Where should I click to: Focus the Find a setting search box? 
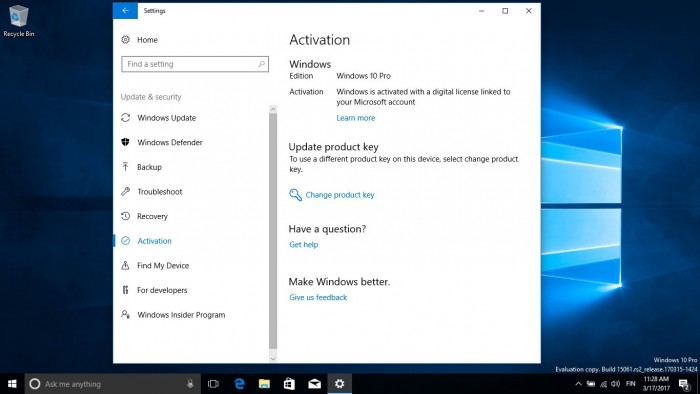[x=195, y=64]
